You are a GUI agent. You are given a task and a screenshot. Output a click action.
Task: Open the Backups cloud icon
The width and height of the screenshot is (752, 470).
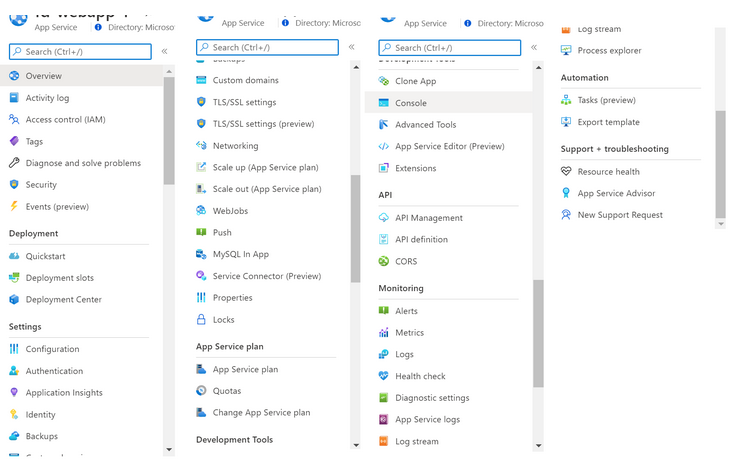click(14, 436)
